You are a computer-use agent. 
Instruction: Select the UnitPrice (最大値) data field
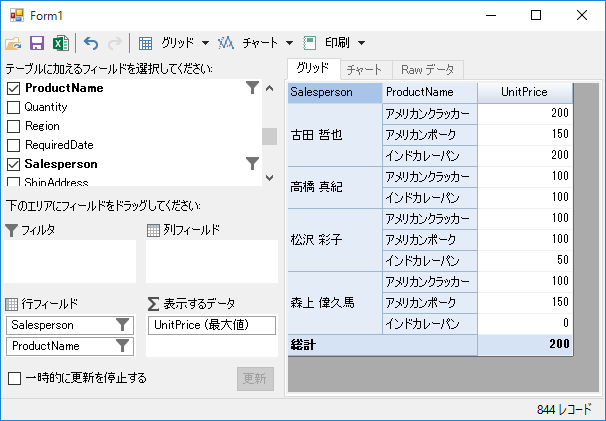[212, 325]
